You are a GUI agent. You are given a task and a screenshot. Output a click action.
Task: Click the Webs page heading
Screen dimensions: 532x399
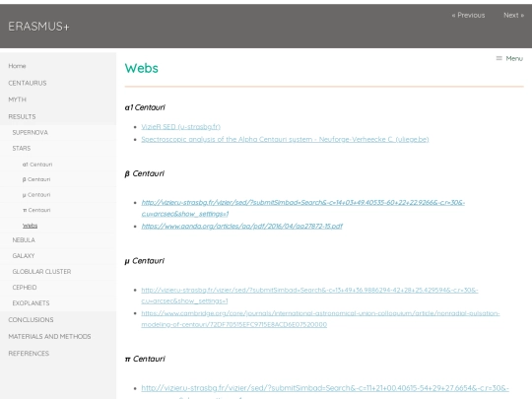[142, 68]
